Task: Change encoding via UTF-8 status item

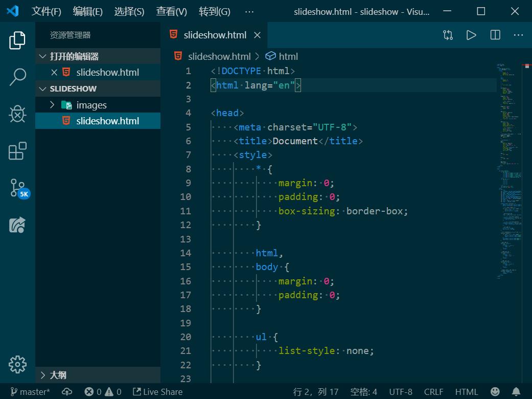Action: tap(400, 392)
